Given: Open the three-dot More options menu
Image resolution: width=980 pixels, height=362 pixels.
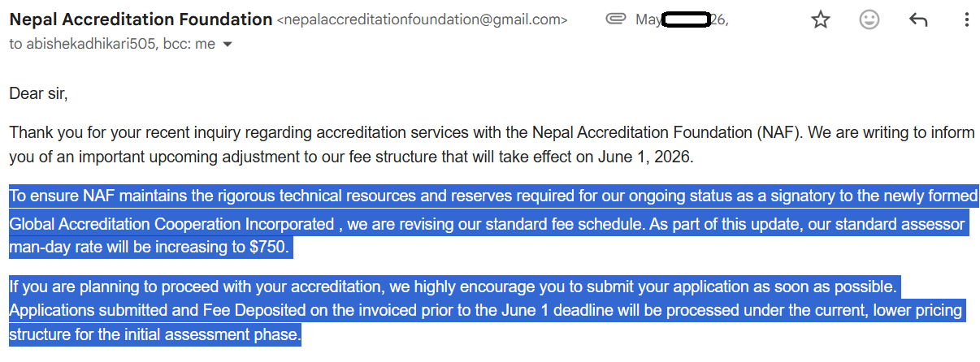Looking at the screenshot, I should coord(966,20).
